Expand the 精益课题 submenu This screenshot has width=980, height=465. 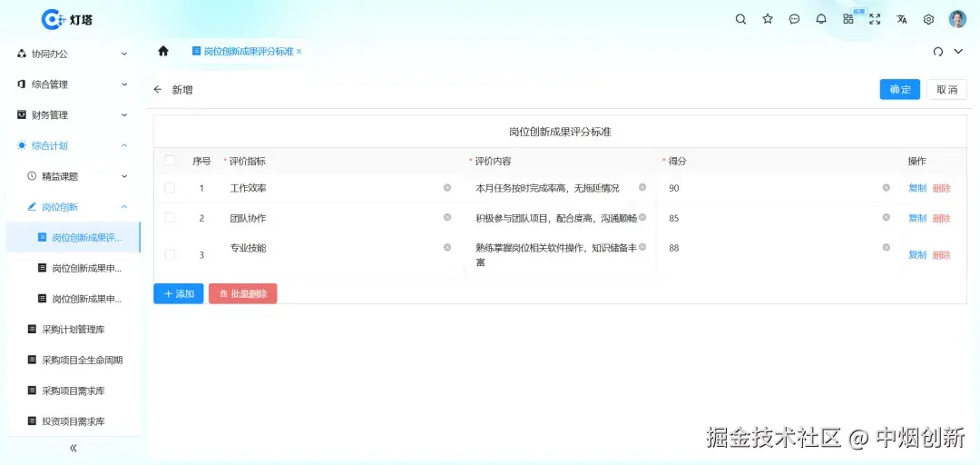click(73, 176)
